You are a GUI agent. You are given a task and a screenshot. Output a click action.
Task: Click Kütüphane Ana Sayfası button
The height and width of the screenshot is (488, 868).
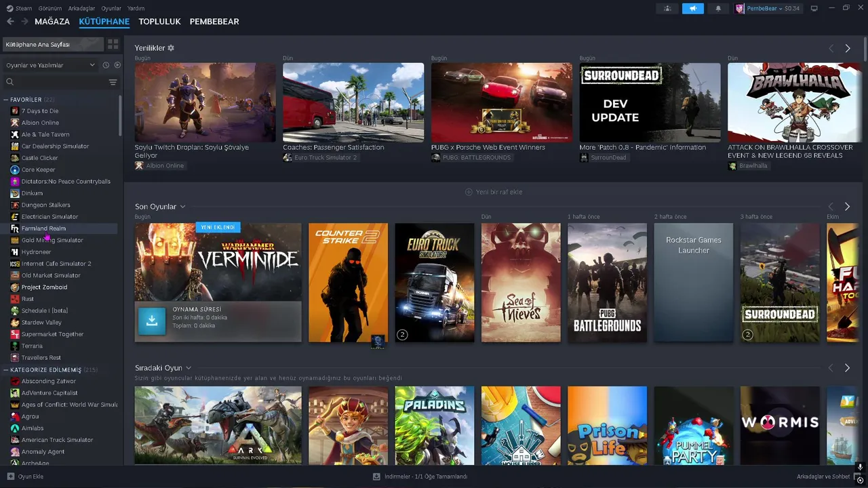pyautogui.click(x=53, y=44)
